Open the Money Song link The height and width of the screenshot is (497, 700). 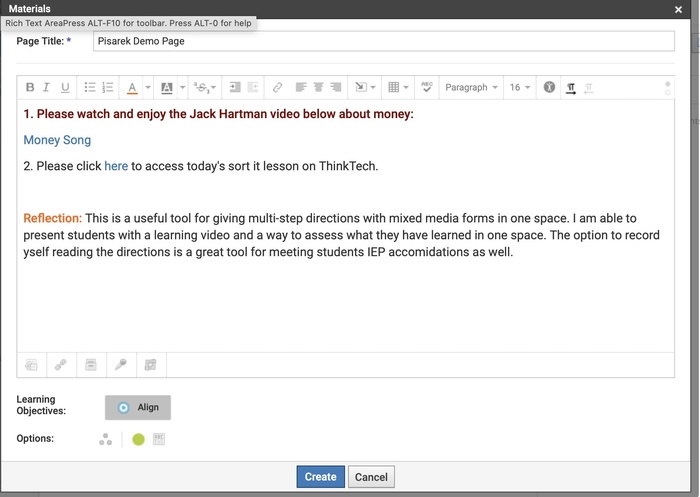coord(57,140)
